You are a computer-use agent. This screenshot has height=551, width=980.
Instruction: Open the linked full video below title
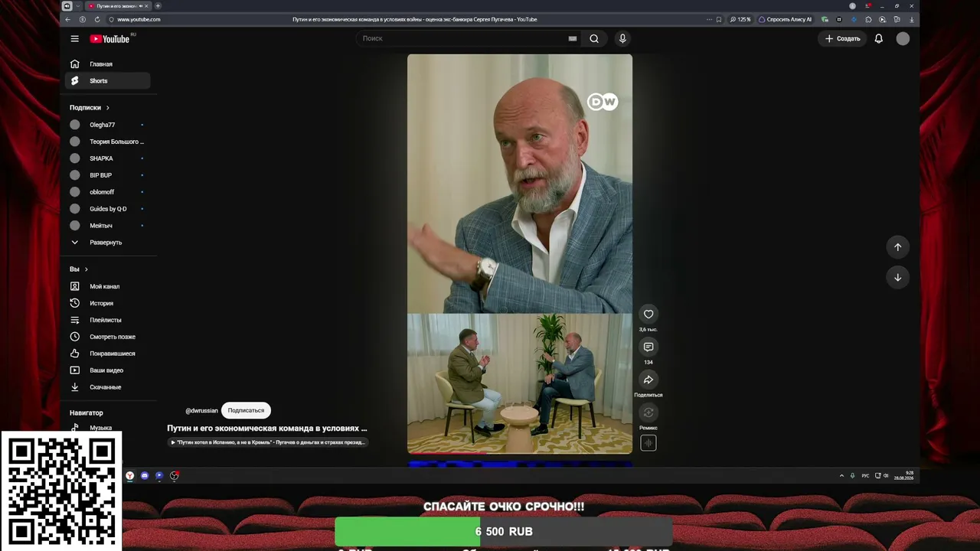click(268, 442)
